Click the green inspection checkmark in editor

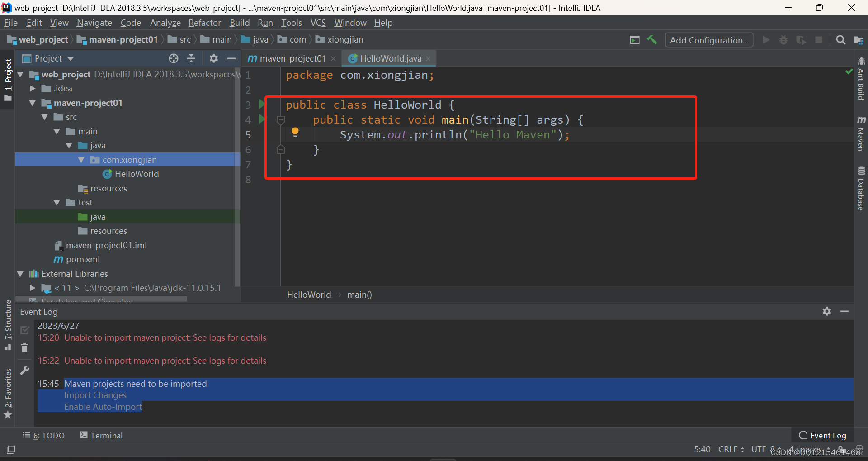point(849,72)
